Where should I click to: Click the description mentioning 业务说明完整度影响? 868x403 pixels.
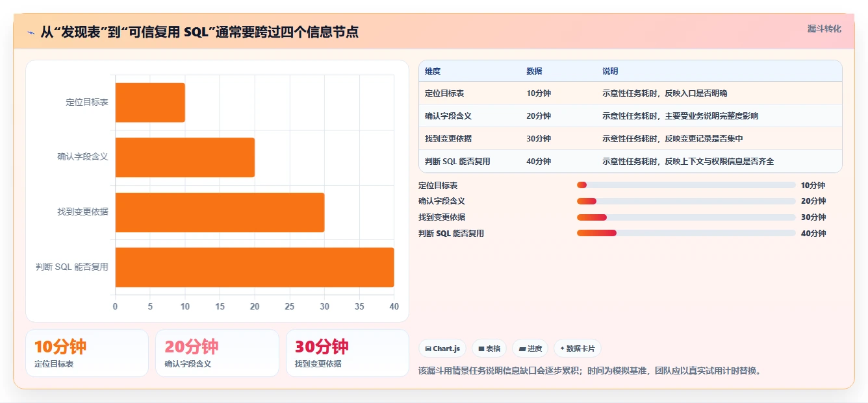(x=680, y=116)
